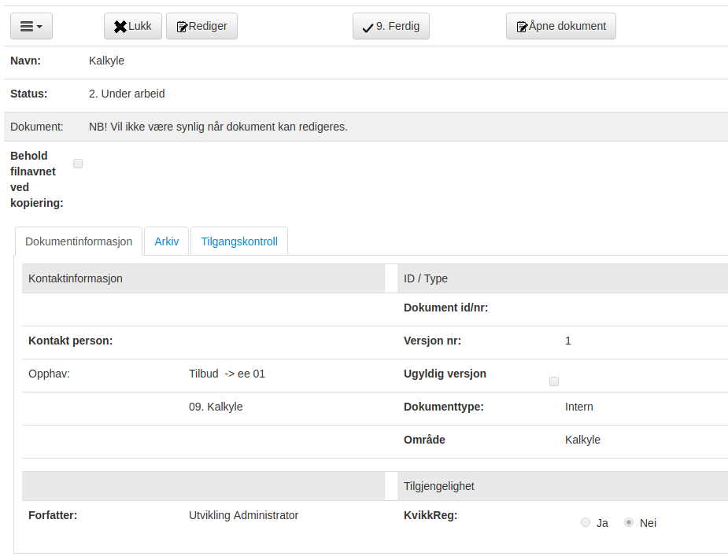The height and width of the screenshot is (560, 728).
Task: Tick the Ugyldig versjon checkbox
Action: (x=554, y=381)
